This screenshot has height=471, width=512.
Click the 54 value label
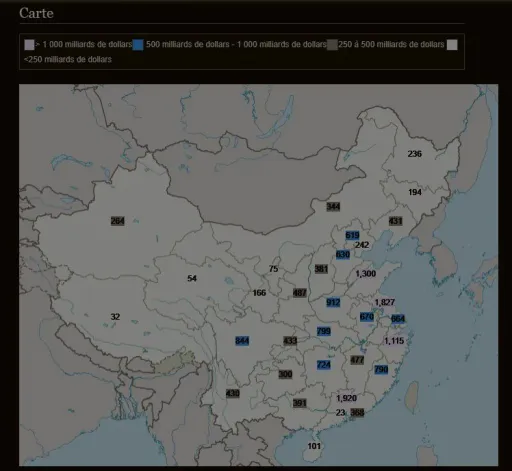click(192, 278)
